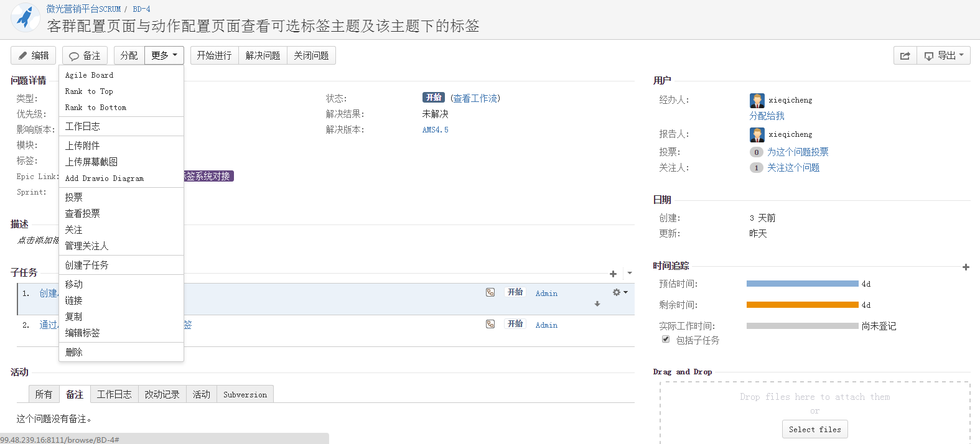The image size is (980, 444).
Task: Click the share icon button near Export
Action: pyautogui.click(x=905, y=56)
